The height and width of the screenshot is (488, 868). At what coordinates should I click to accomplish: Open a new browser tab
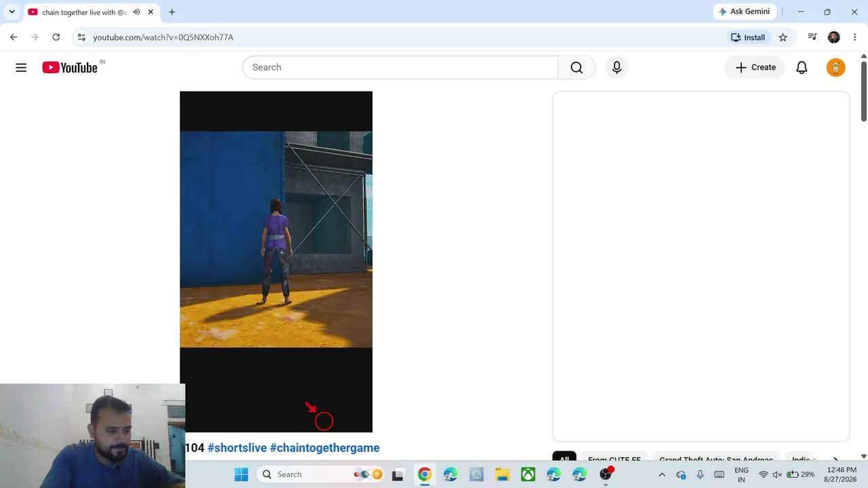[x=172, y=12]
